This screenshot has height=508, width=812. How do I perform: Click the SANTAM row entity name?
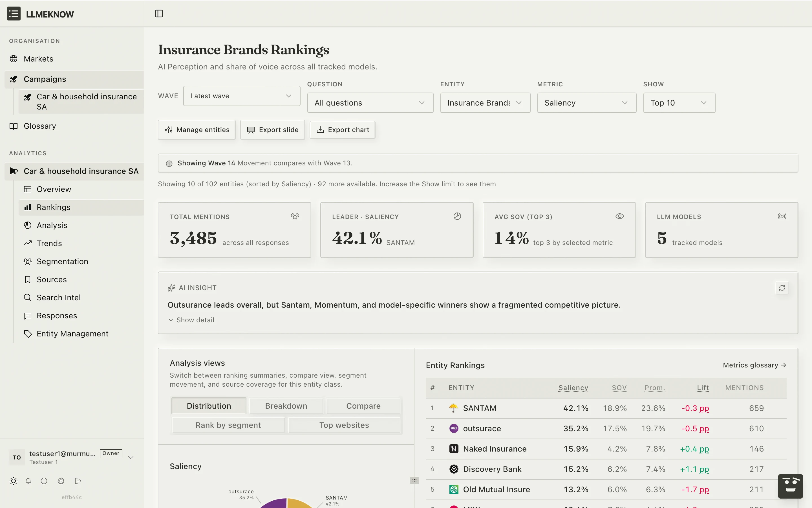480,408
